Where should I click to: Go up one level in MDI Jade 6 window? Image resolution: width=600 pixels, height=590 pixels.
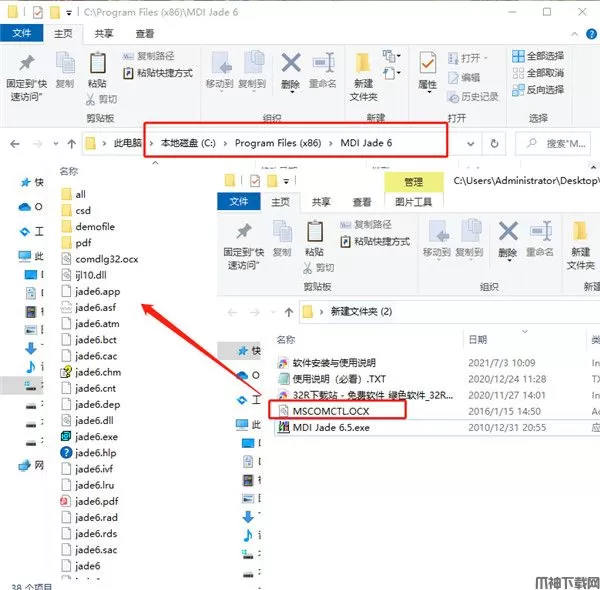click(x=72, y=144)
